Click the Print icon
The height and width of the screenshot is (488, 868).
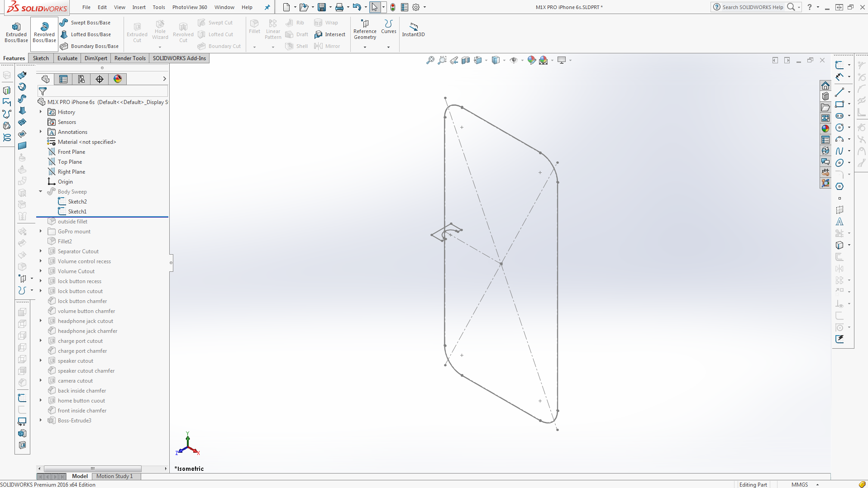[x=339, y=7]
